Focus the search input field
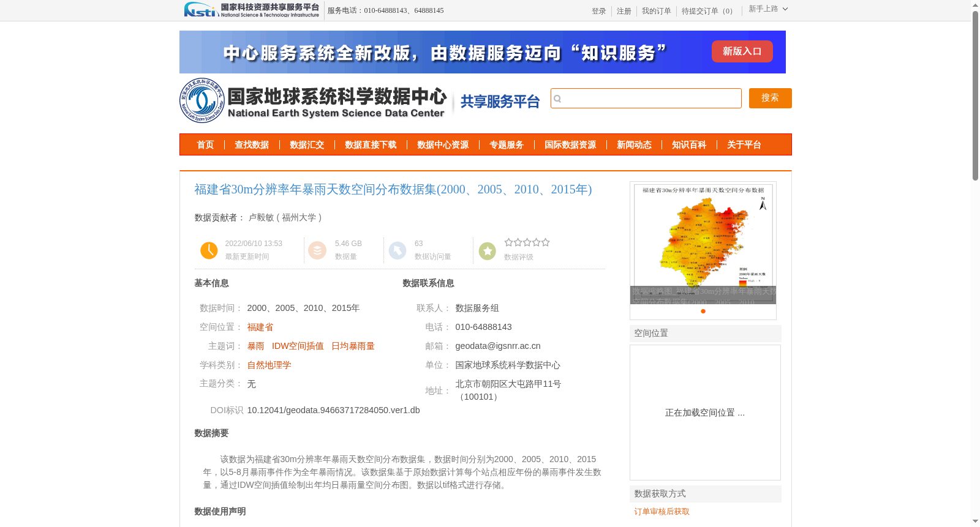This screenshot has height=527, width=980. pyautogui.click(x=646, y=98)
